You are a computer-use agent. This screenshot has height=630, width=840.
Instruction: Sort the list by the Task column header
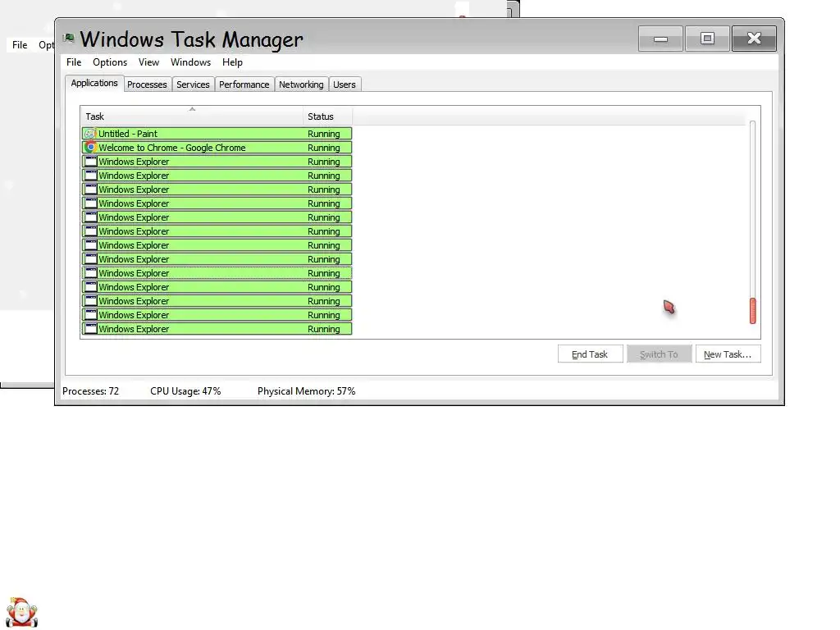point(192,116)
